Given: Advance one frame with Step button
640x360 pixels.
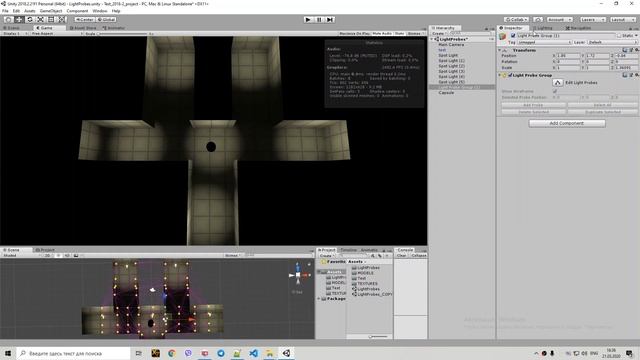Looking at the screenshot, I should pos(330,20).
